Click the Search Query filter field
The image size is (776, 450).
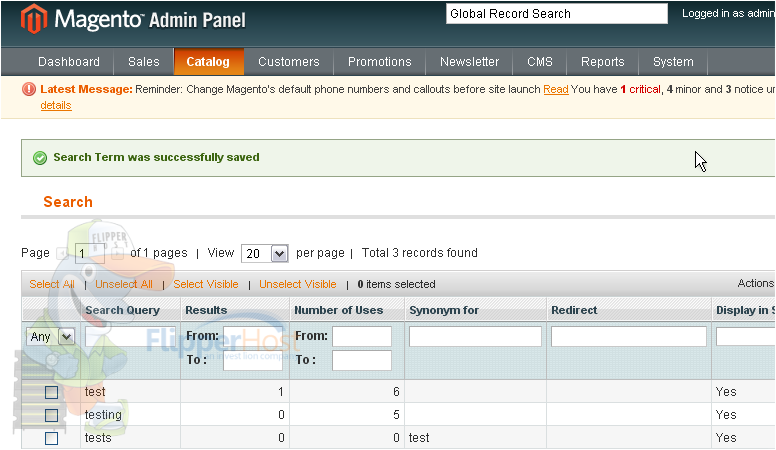[x=130, y=337]
